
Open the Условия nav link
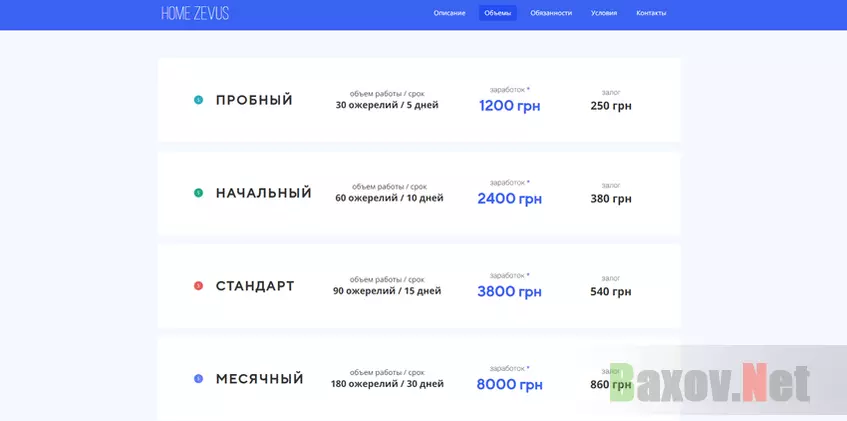pos(604,13)
